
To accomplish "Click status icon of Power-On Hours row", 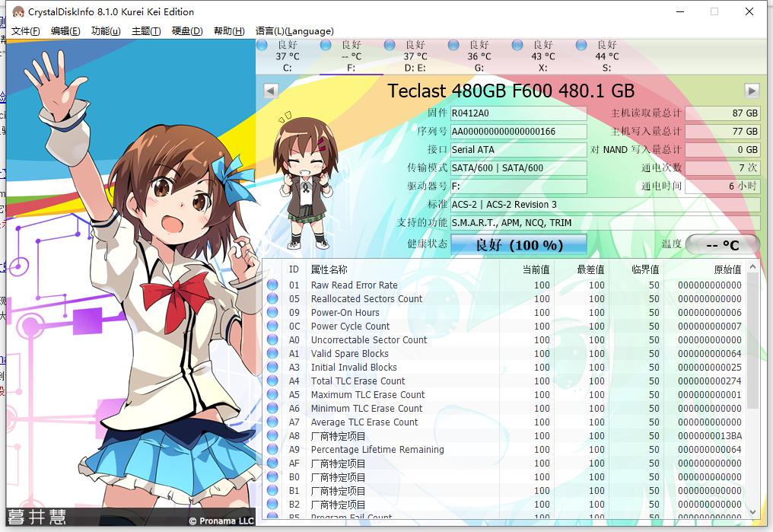I will [x=272, y=312].
